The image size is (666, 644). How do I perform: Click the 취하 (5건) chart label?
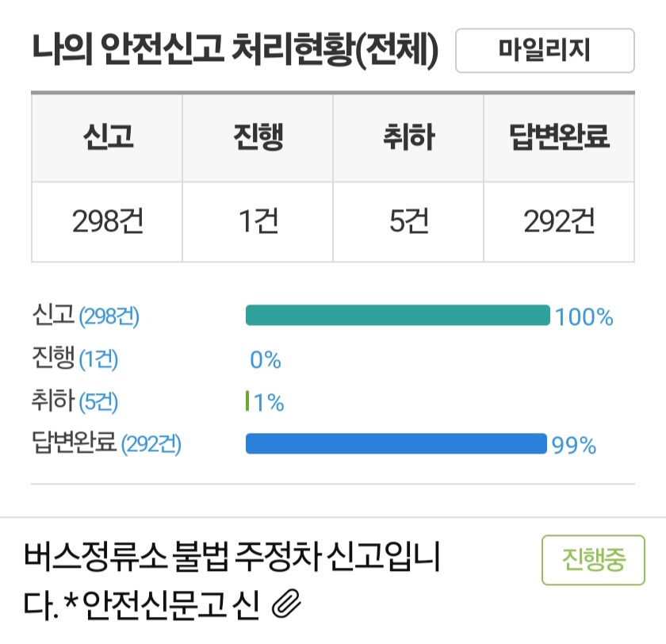click(75, 401)
